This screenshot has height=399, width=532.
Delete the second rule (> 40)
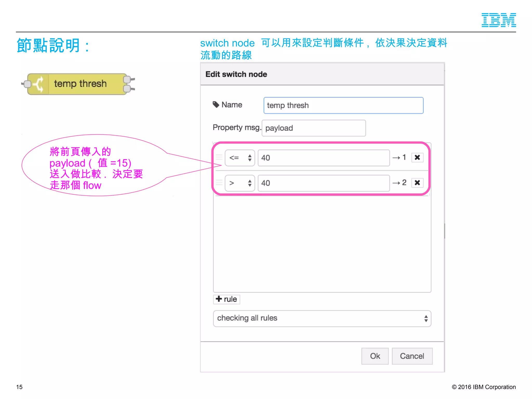[417, 183]
